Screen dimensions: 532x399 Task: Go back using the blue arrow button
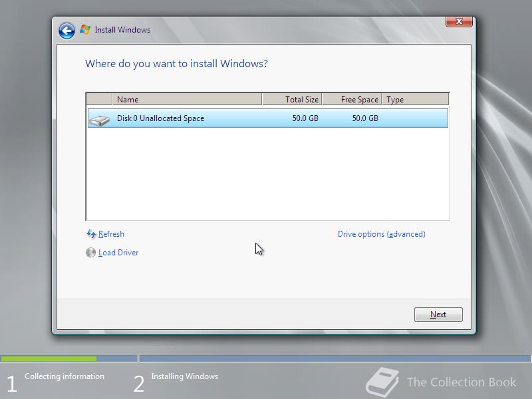coord(66,31)
